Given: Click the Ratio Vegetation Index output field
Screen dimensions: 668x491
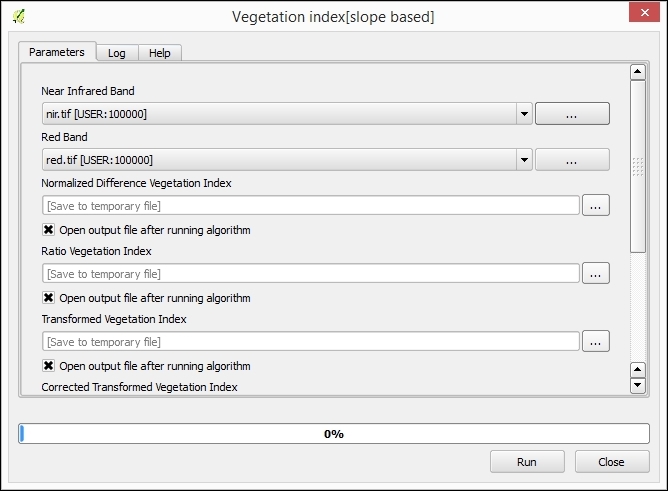Looking at the screenshot, I should 310,273.
